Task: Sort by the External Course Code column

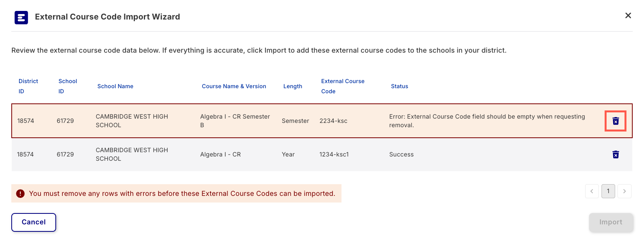Action: pos(343,86)
